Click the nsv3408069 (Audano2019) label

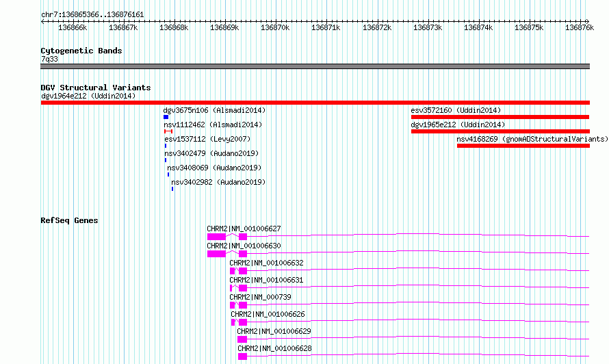tap(214, 168)
